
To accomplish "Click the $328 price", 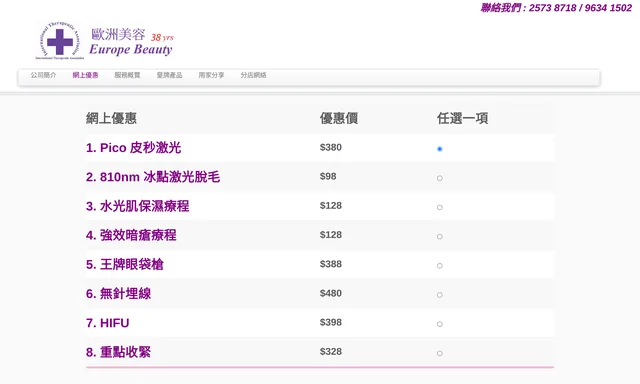I will click(331, 351).
